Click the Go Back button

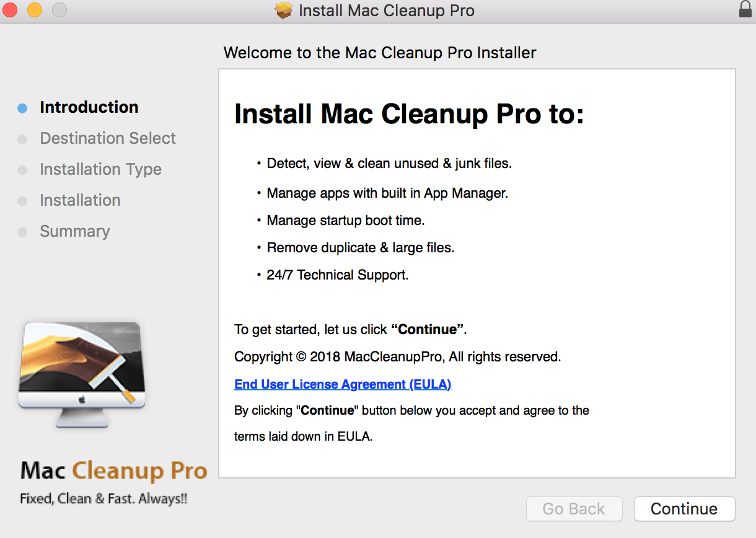573,509
